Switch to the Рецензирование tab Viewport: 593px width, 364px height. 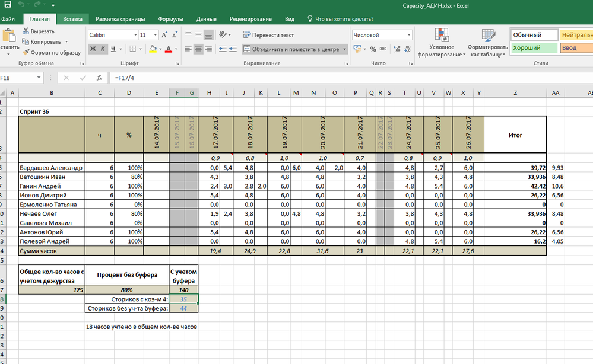[250, 19]
